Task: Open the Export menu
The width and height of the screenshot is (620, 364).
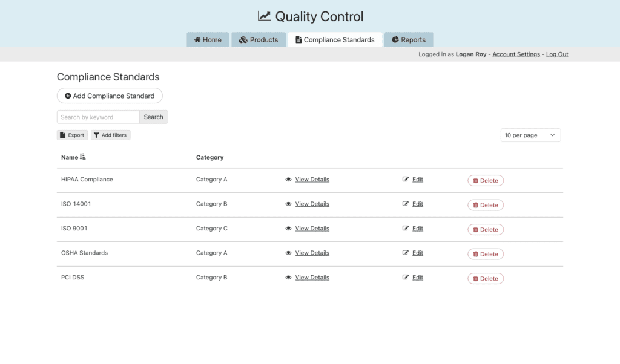Action: click(72, 135)
